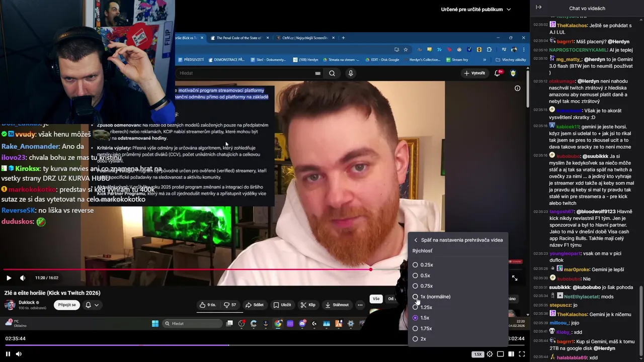Viewport: 644px width, 362px height.
Task: Mute the embedded YouTube video
Action: [x=23, y=278]
